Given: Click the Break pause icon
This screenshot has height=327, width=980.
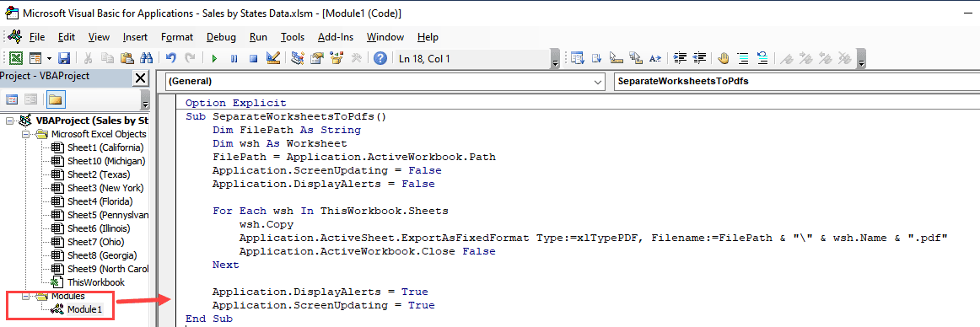Looking at the screenshot, I should 234,59.
